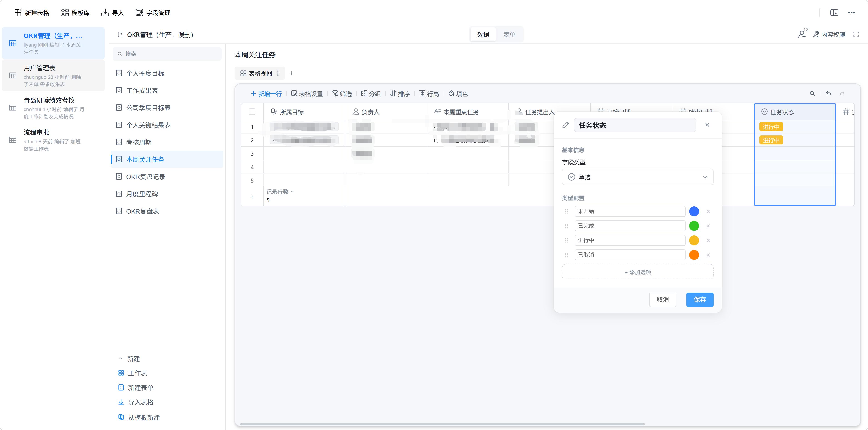
Task: Remove the 未开始 option
Action: [x=708, y=211]
